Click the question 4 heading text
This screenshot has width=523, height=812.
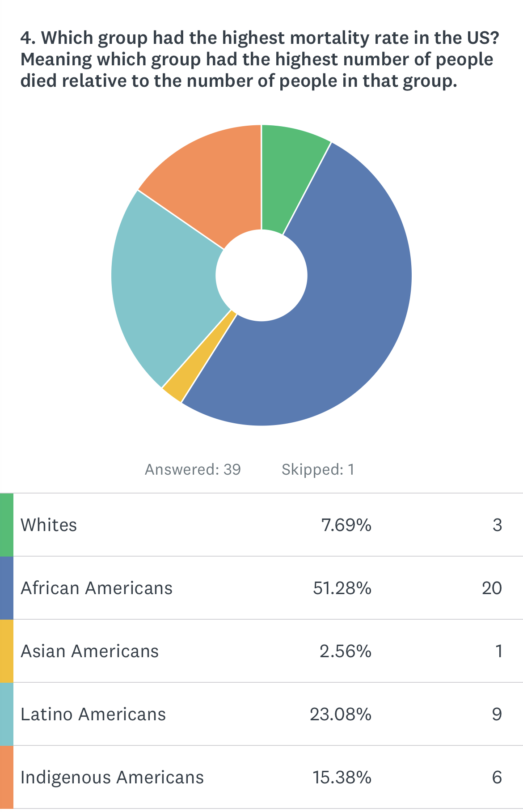[259, 59]
